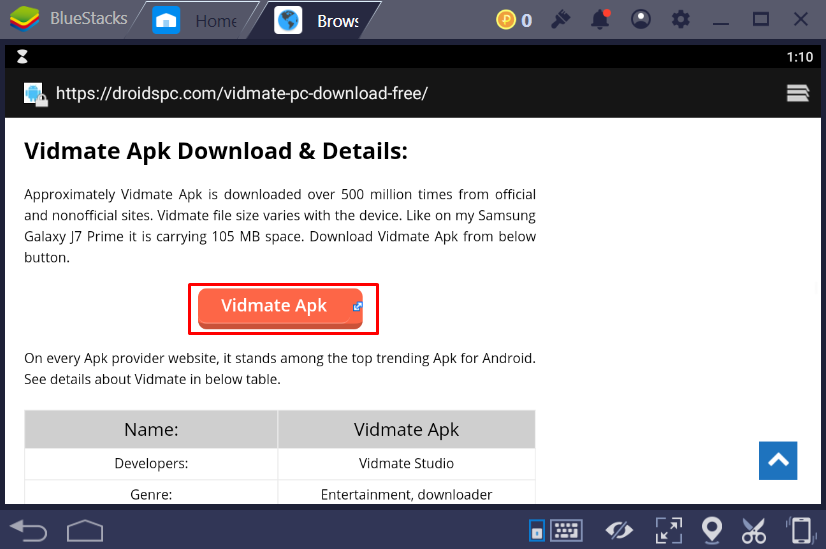Open BlueStacks settings gear

coord(681,20)
